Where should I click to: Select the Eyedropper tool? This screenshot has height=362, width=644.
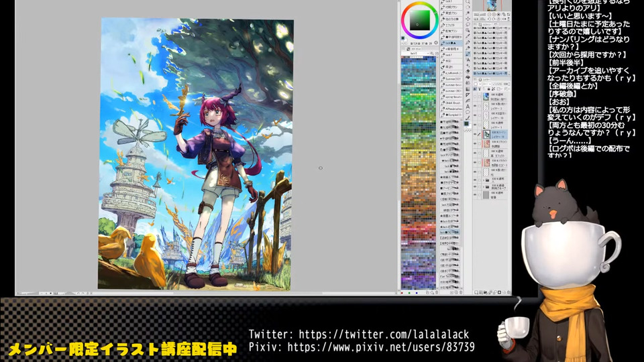pos(468,36)
